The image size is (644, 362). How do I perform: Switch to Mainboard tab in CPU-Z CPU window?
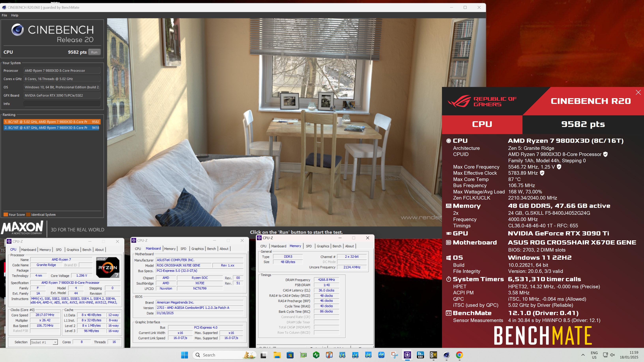coord(28,250)
